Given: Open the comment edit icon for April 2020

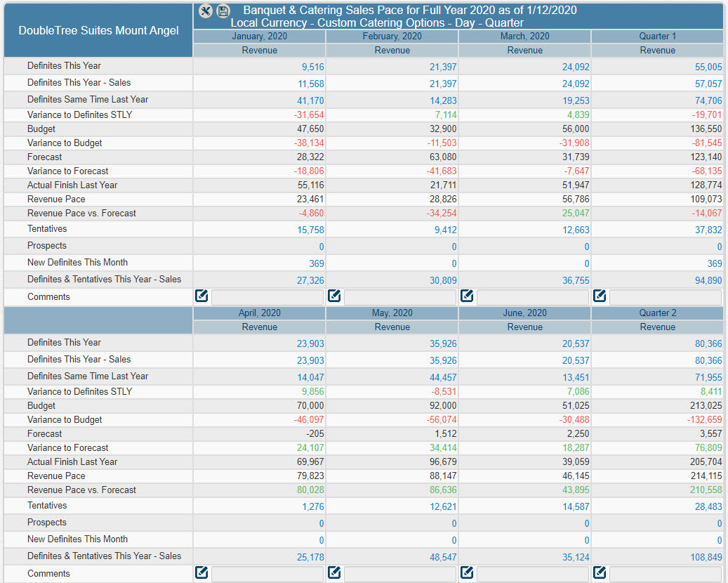Looking at the screenshot, I should tap(201, 572).
